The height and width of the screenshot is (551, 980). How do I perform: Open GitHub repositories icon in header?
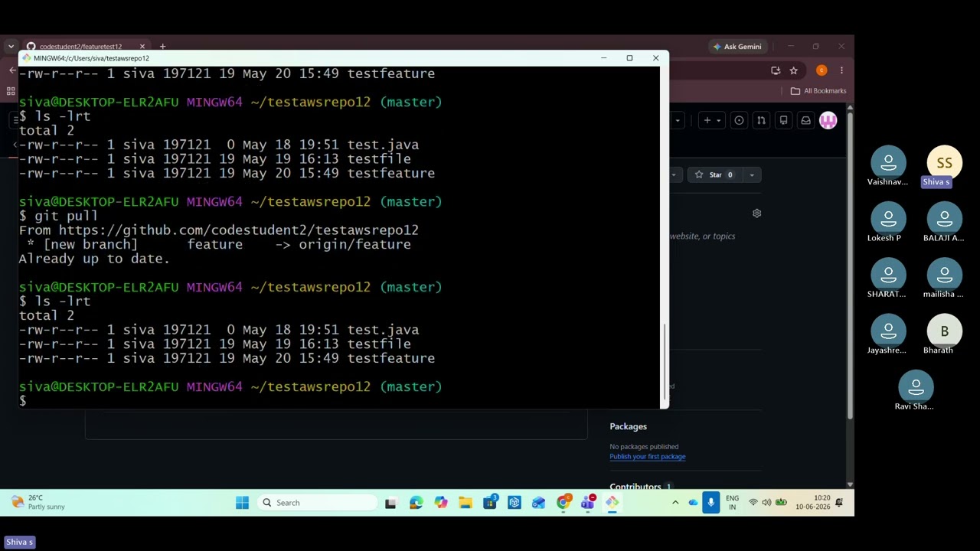point(783,120)
